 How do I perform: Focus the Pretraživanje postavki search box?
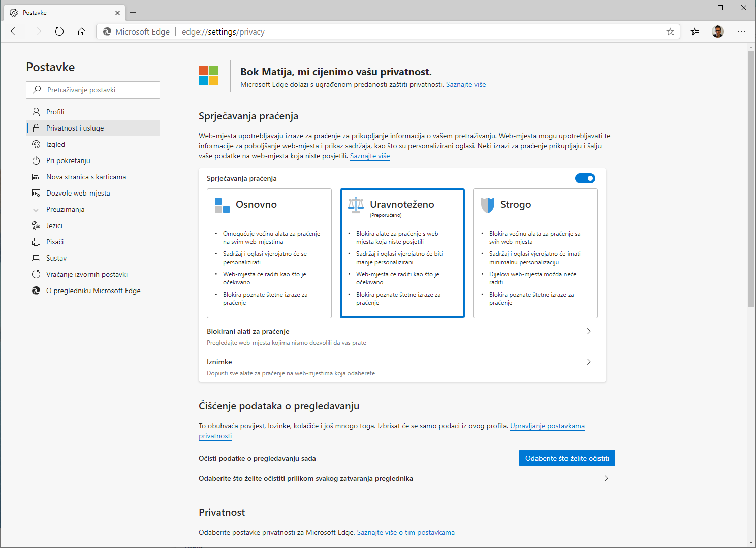pyautogui.click(x=93, y=90)
